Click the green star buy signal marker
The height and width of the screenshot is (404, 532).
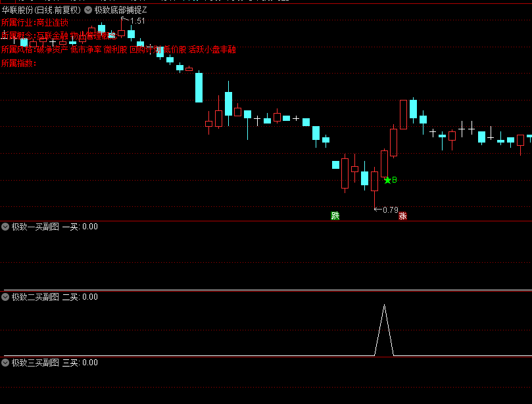[x=387, y=180]
